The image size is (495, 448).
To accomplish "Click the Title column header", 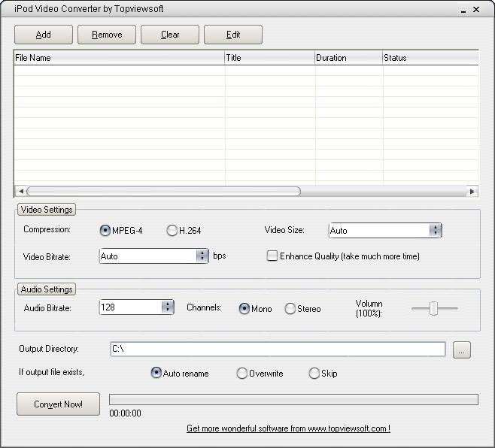I will click(x=269, y=58).
